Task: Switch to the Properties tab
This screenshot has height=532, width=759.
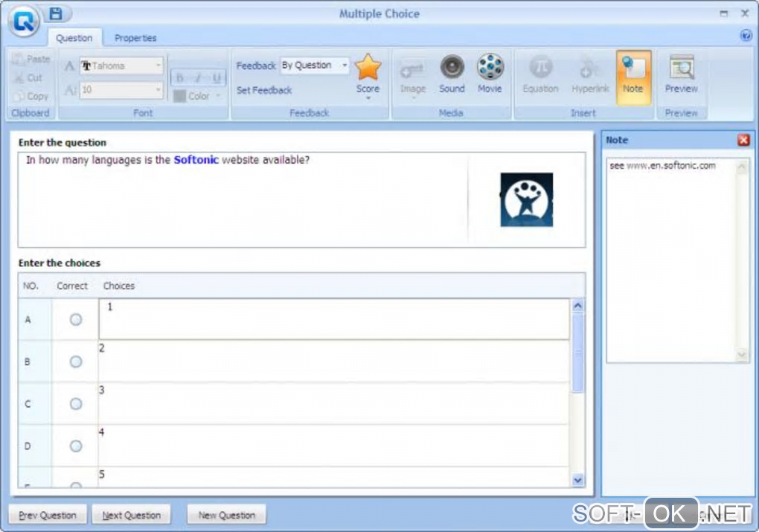Action: [x=135, y=38]
